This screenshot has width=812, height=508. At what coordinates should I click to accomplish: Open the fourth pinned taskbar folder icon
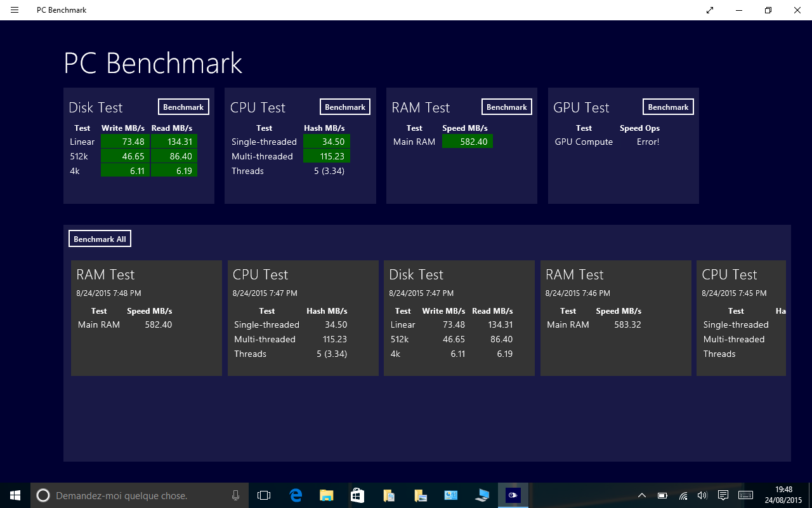(419, 495)
